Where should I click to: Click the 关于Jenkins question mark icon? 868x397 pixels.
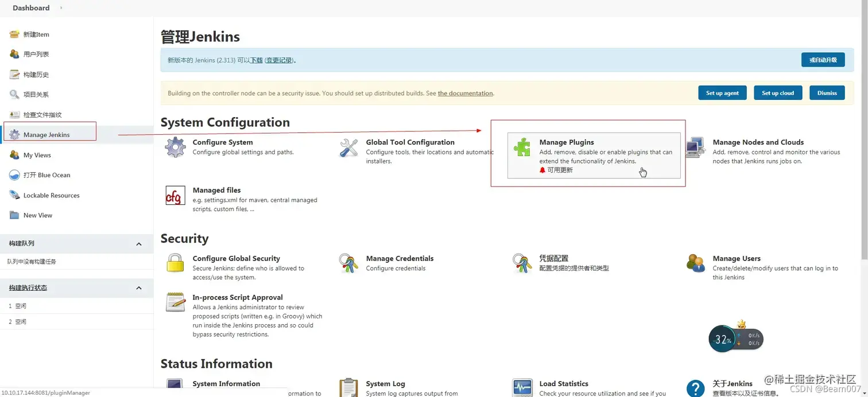[x=695, y=388]
